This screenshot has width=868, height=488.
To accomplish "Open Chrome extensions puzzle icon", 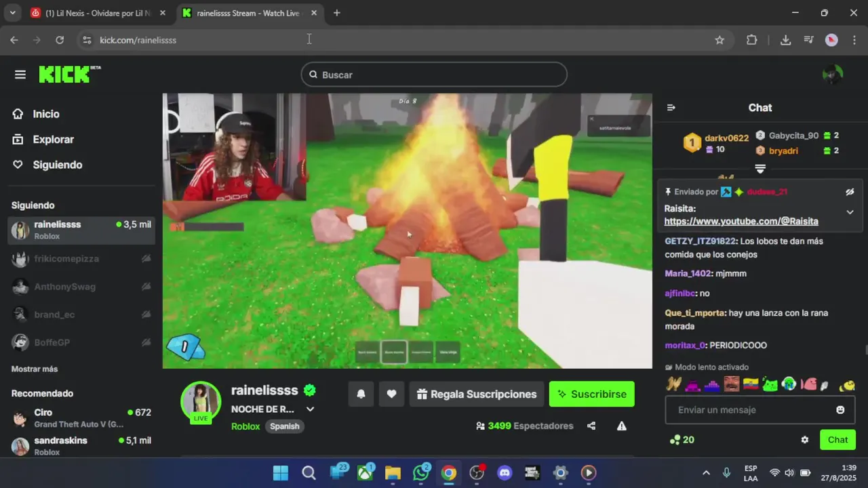I will click(751, 40).
